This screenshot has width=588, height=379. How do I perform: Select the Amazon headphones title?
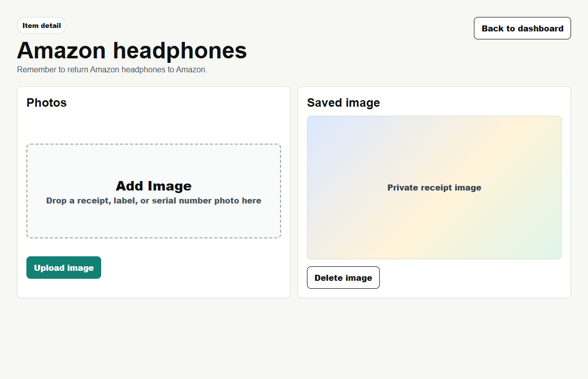[132, 51]
